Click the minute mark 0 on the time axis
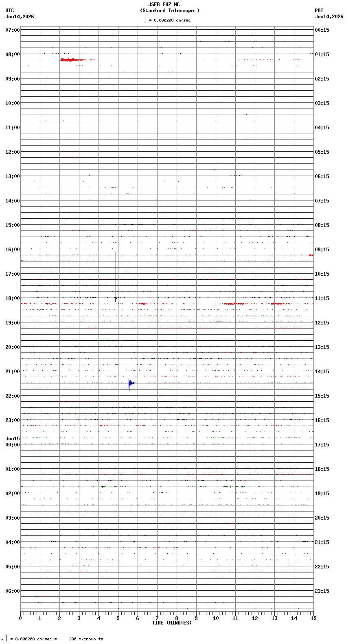 pyautogui.click(x=20, y=618)
